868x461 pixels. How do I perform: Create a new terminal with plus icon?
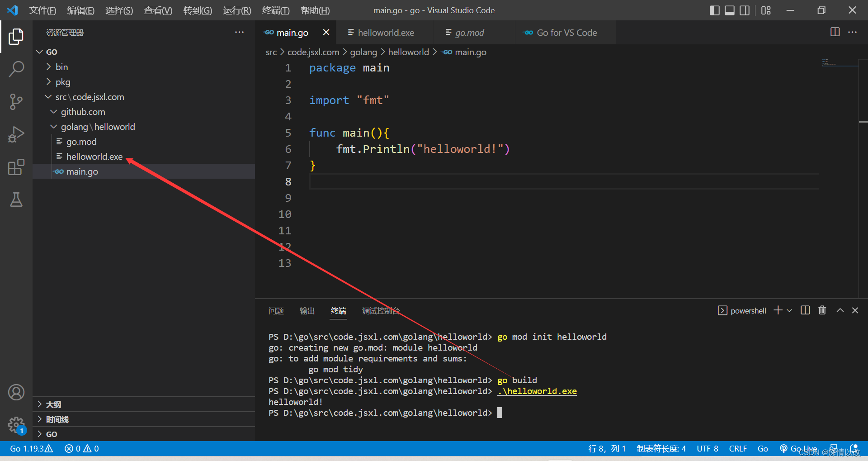pyautogui.click(x=778, y=310)
